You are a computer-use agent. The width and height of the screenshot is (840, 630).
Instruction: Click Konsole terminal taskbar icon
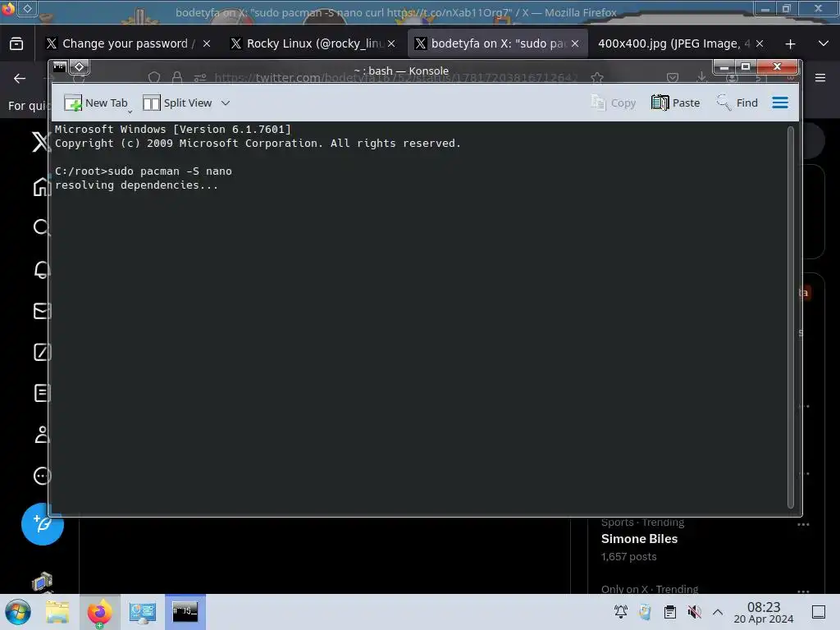pos(185,612)
